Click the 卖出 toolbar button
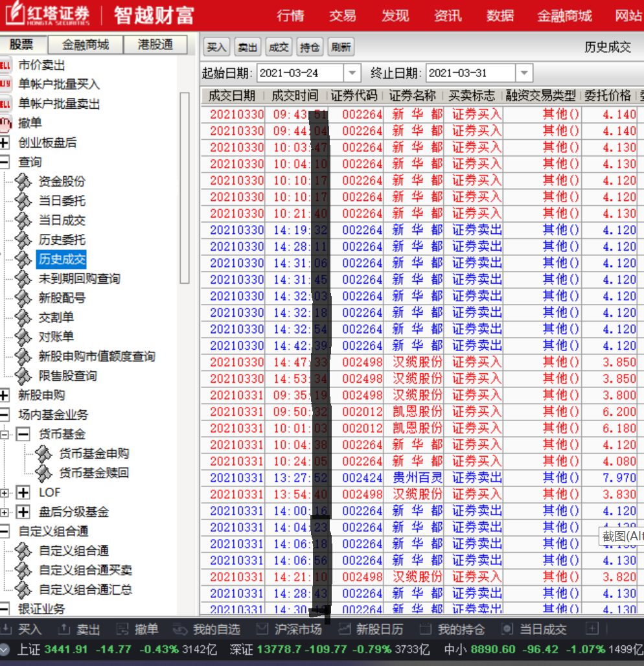Image resolution: width=644 pixels, height=666 pixels. click(247, 47)
